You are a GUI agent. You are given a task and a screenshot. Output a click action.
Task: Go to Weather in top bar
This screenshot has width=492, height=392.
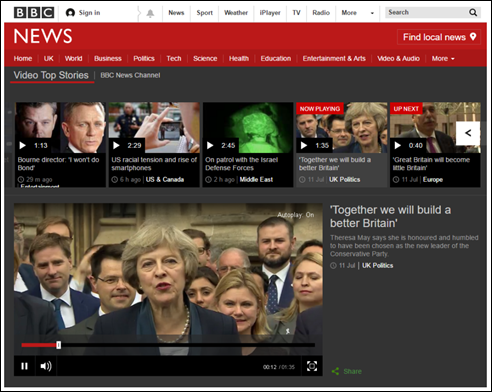pyautogui.click(x=236, y=13)
